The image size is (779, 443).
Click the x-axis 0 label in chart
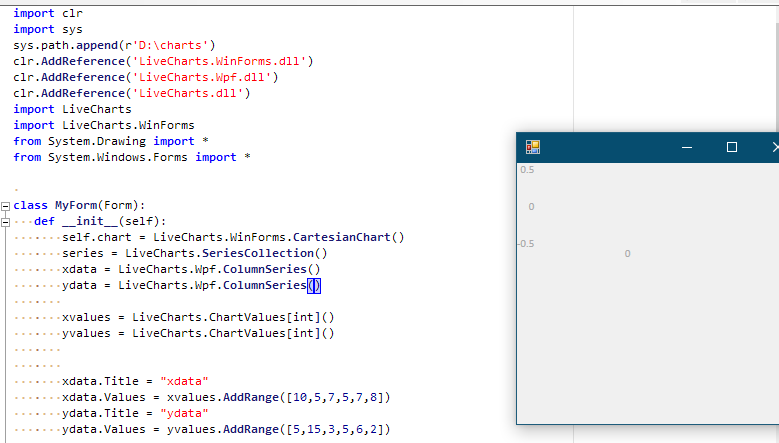(x=627, y=254)
